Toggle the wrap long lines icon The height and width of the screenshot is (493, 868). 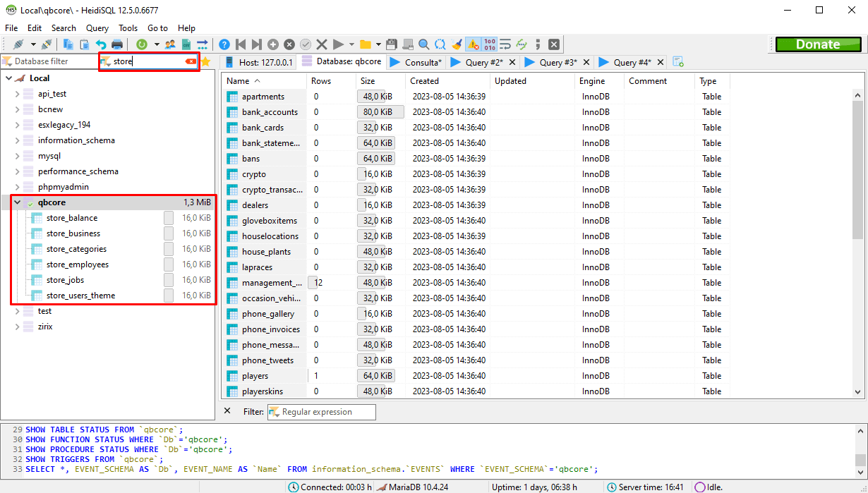tap(505, 44)
